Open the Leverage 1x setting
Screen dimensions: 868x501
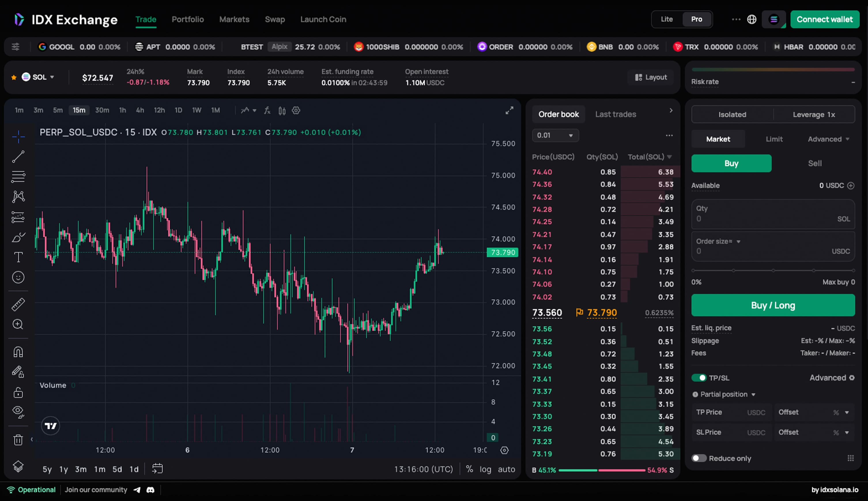814,114
